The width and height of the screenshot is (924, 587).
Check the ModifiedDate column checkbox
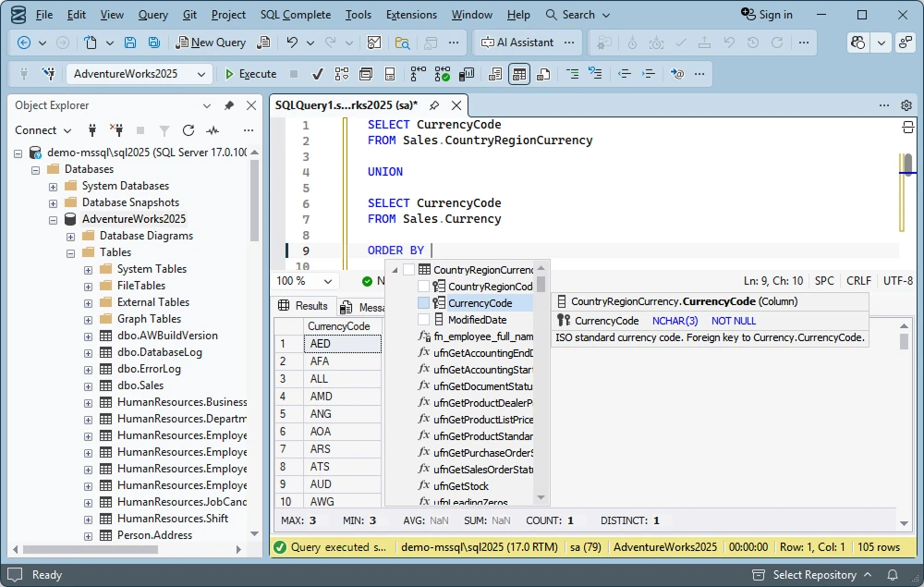tap(423, 320)
